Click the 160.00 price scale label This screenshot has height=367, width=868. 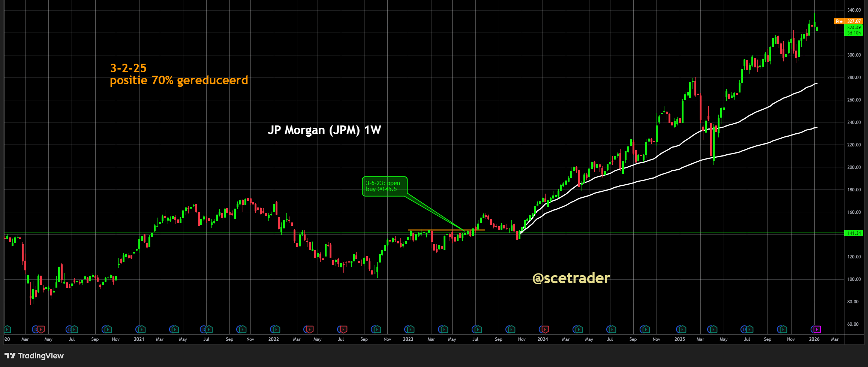tap(854, 212)
